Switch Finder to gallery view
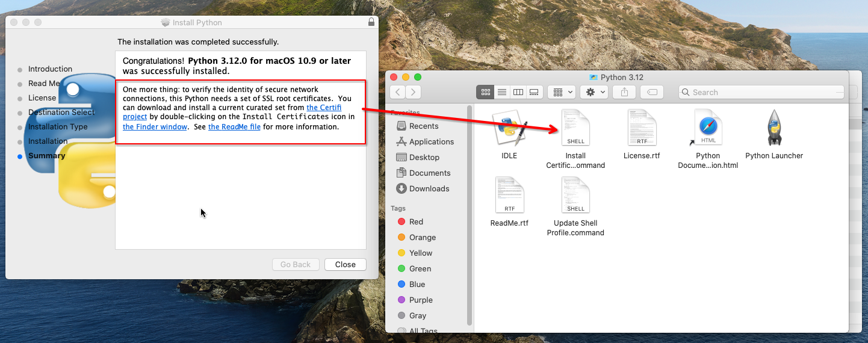The image size is (868, 343). point(533,92)
